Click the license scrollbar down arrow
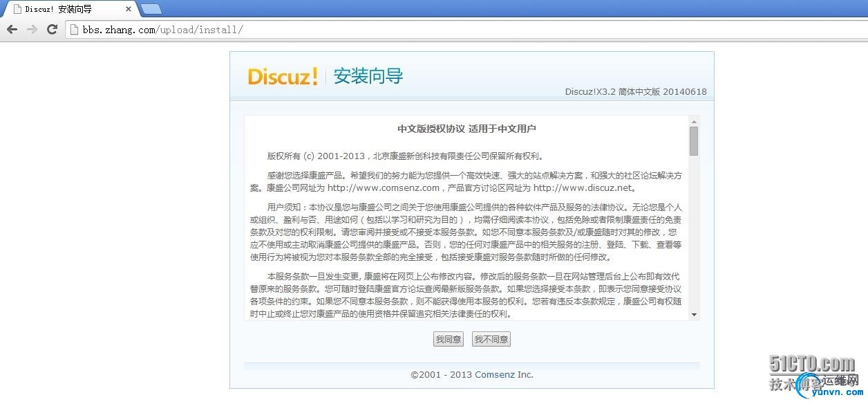The width and height of the screenshot is (868, 404). coord(694,315)
